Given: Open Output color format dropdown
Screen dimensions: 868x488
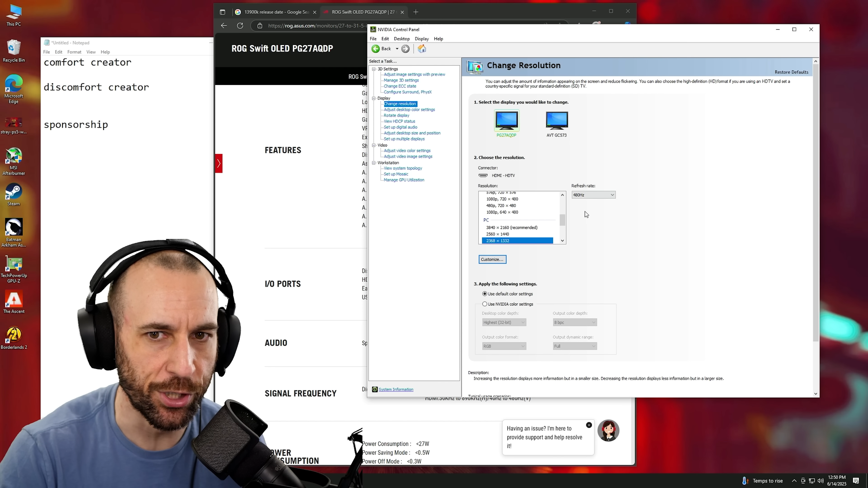Looking at the screenshot, I should (x=504, y=346).
